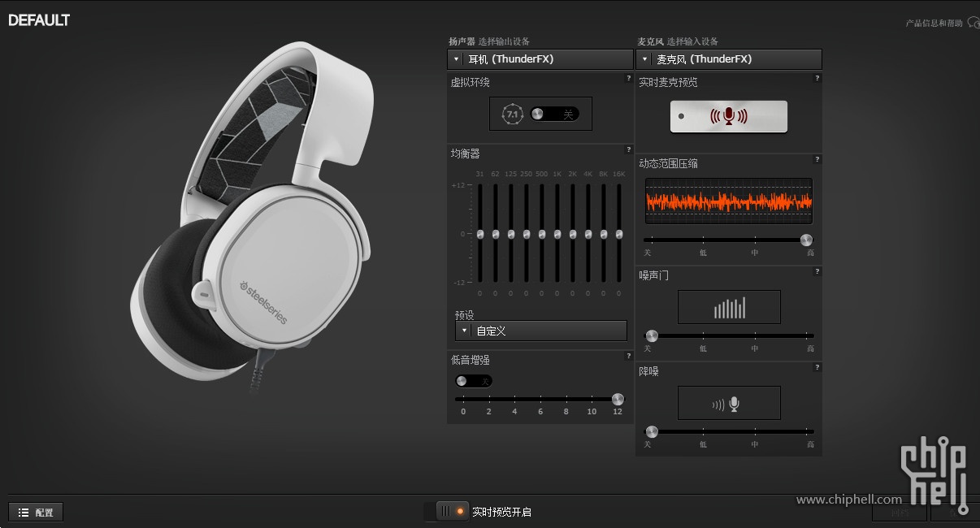
Task: Click the 1K equalizer slider handle
Action: coord(557,234)
